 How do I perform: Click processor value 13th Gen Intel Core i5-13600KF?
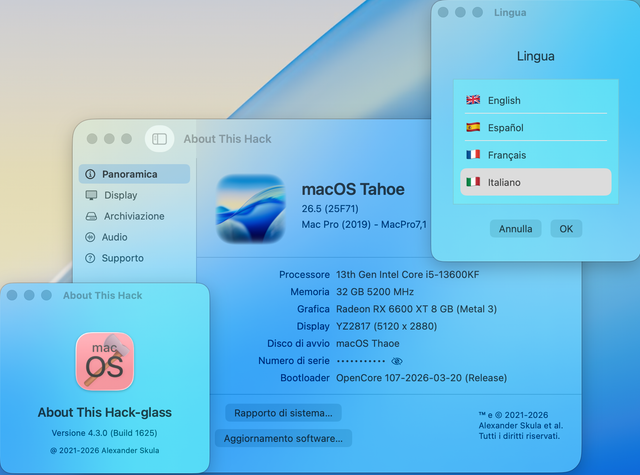[407, 275]
